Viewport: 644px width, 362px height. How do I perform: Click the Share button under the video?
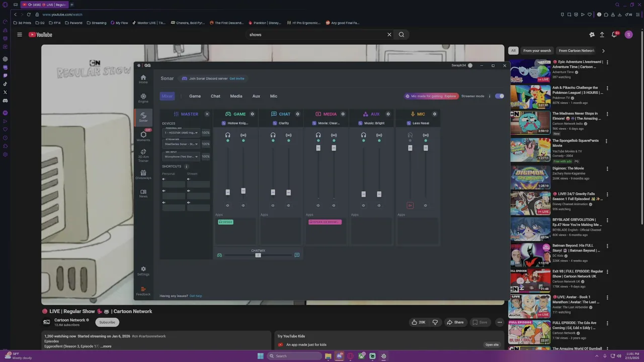(x=455, y=322)
